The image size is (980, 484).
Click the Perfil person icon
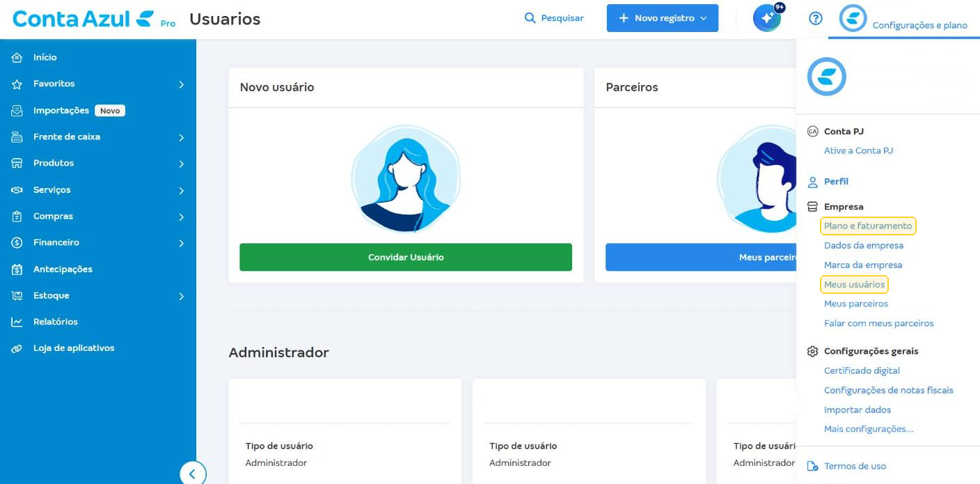[812, 182]
